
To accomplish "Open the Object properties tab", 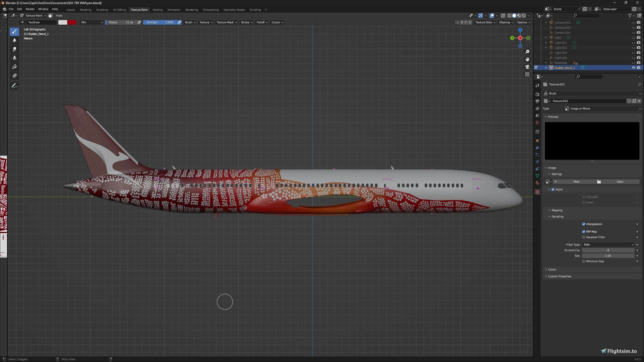I will click(x=537, y=141).
